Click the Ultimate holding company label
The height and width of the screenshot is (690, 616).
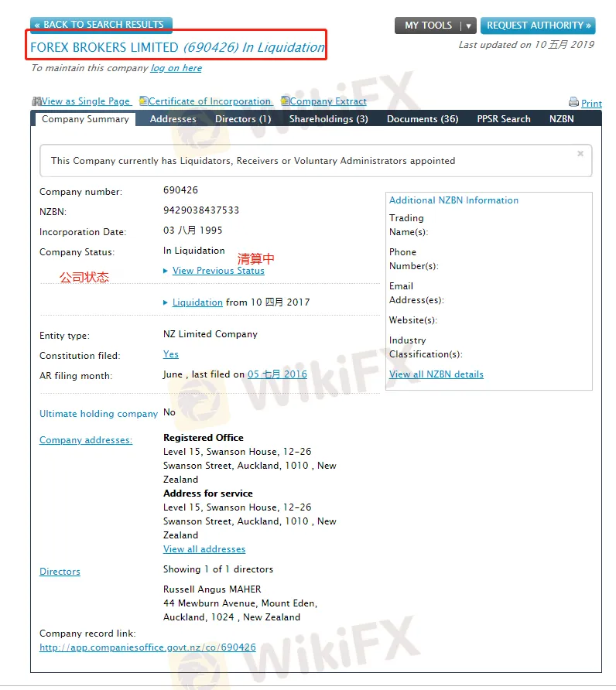98,414
